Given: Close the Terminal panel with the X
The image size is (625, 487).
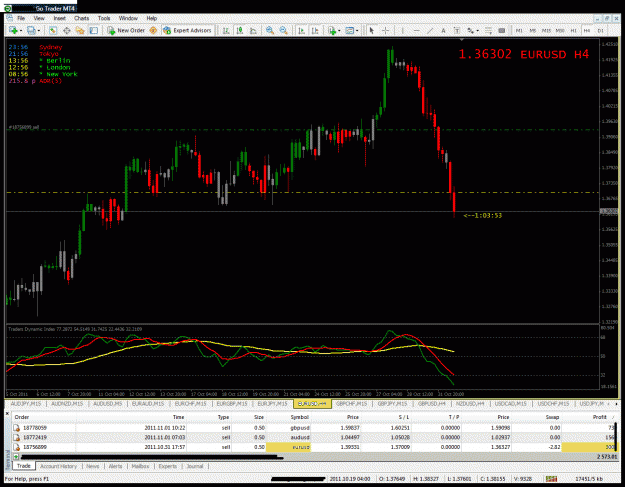Looking at the screenshot, I should [x=7, y=414].
